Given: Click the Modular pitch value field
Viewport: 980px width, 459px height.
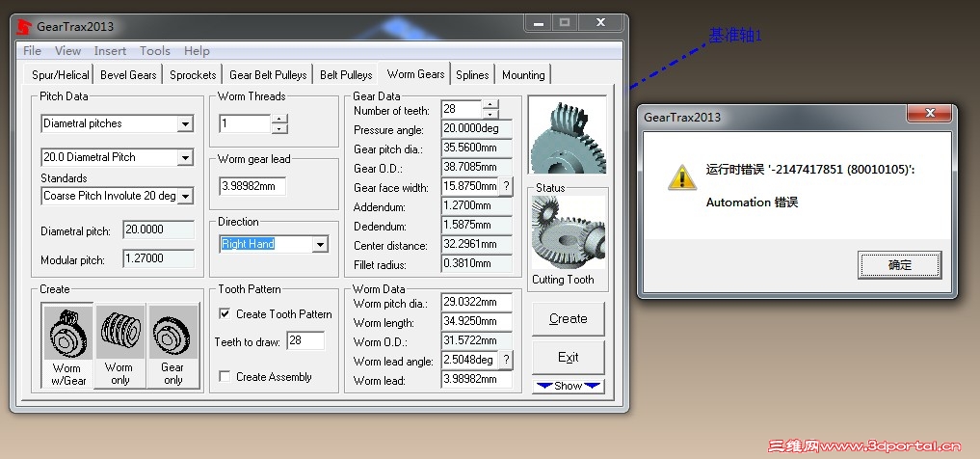Looking at the screenshot, I should click(x=159, y=258).
